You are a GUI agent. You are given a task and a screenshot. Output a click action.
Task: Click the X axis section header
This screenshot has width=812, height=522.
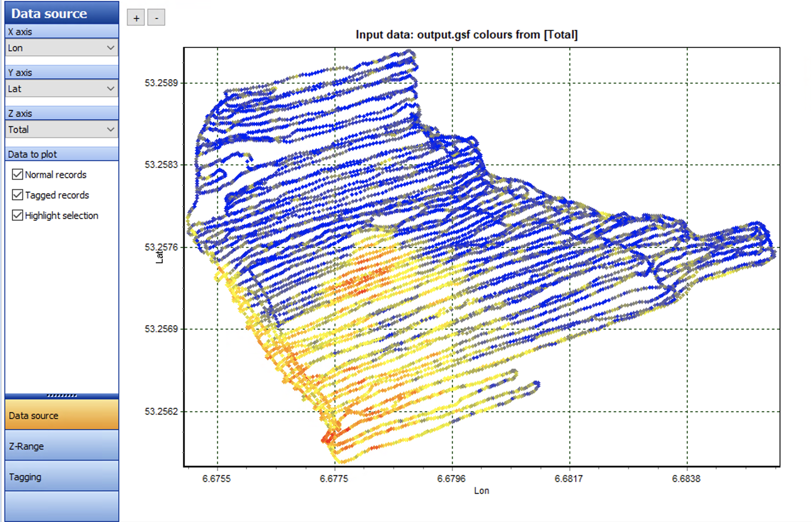point(62,32)
